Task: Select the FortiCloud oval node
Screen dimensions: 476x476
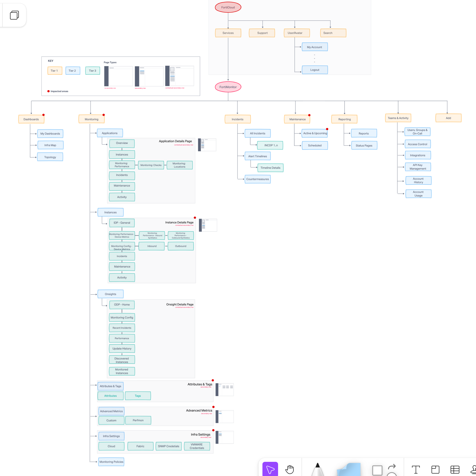Action: point(228,7)
